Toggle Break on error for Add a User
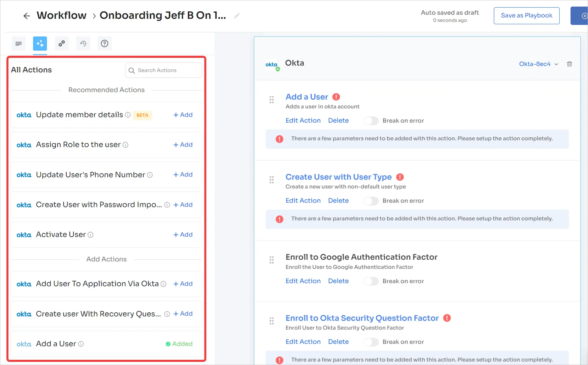Image resolution: width=588 pixels, height=365 pixels. tap(371, 121)
